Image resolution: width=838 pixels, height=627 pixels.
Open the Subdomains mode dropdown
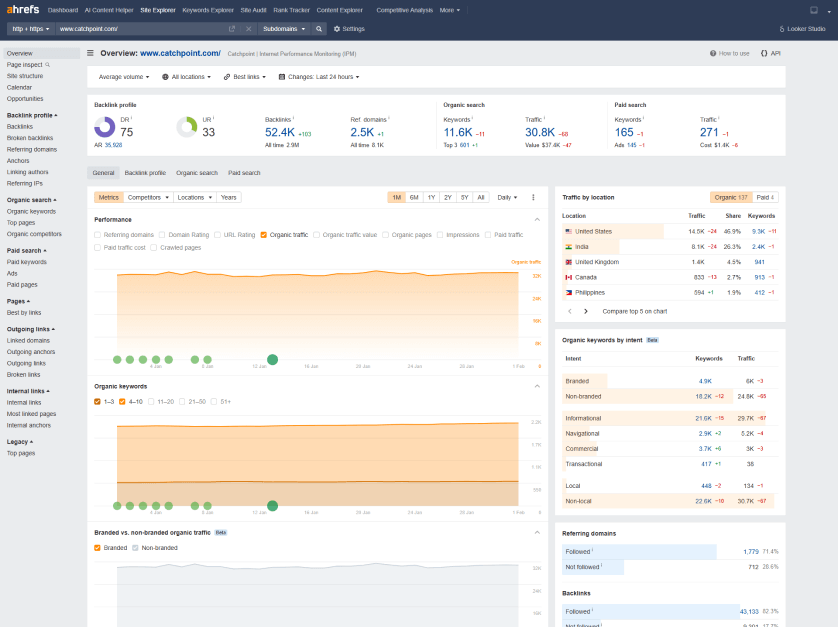pyautogui.click(x=284, y=29)
